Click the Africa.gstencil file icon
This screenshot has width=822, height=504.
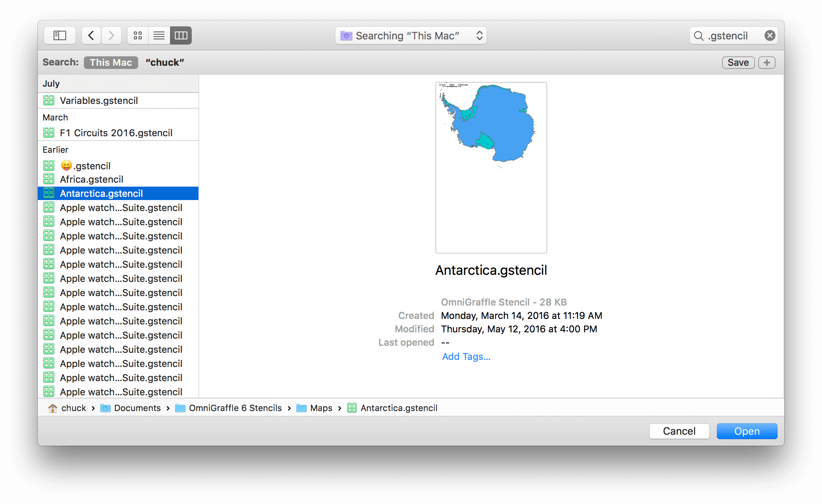click(x=50, y=179)
